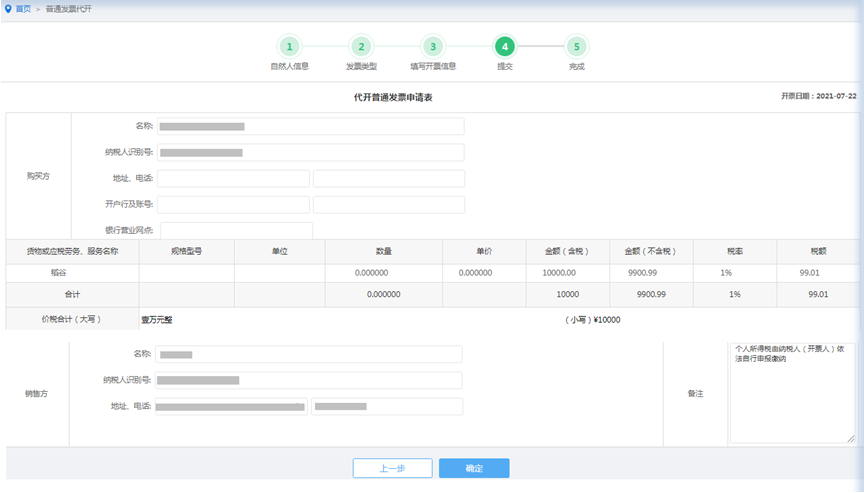864x493 pixels.
Task: Click the active step 4 circle 提交
Action: 505,47
